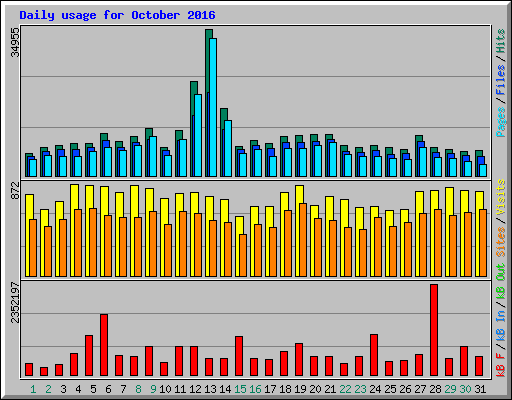The height and width of the screenshot is (400, 512).
Task: Click the red kB bar for day 6
Action: point(104,345)
